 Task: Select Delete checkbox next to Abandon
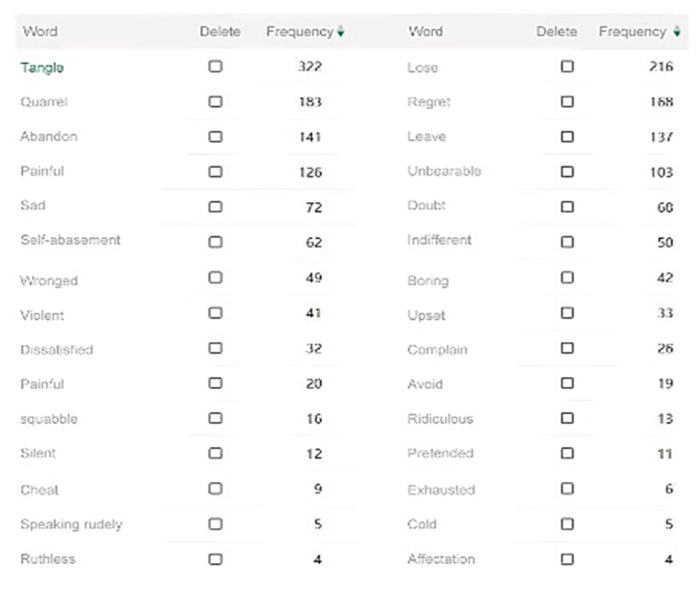tap(215, 137)
